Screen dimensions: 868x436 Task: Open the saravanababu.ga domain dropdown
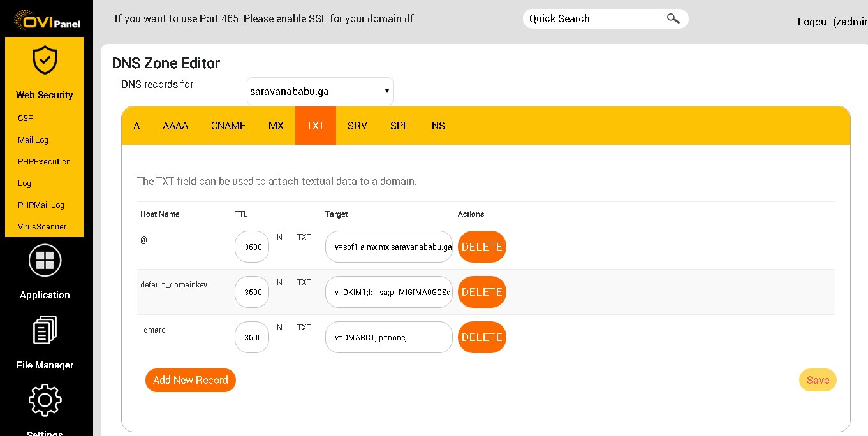pyautogui.click(x=320, y=91)
